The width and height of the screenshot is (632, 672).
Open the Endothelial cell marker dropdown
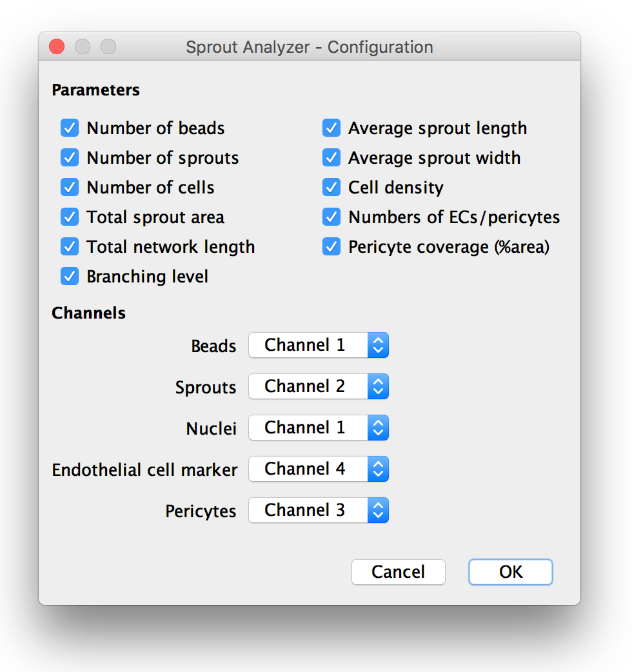click(x=319, y=469)
